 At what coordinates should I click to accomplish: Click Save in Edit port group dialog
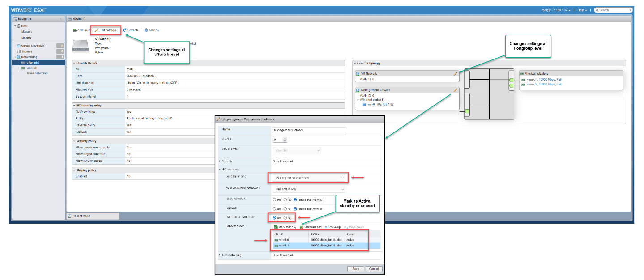tap(355, 269)
